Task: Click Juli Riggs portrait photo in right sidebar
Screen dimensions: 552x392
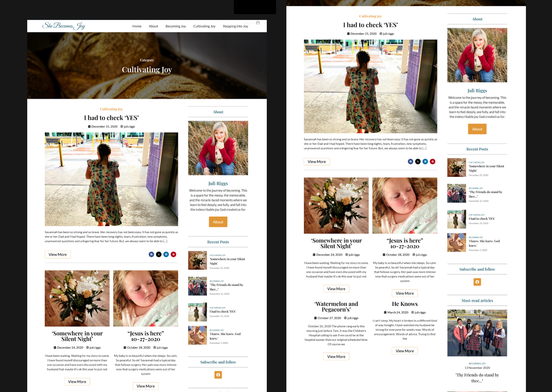Action: [477, 55]
